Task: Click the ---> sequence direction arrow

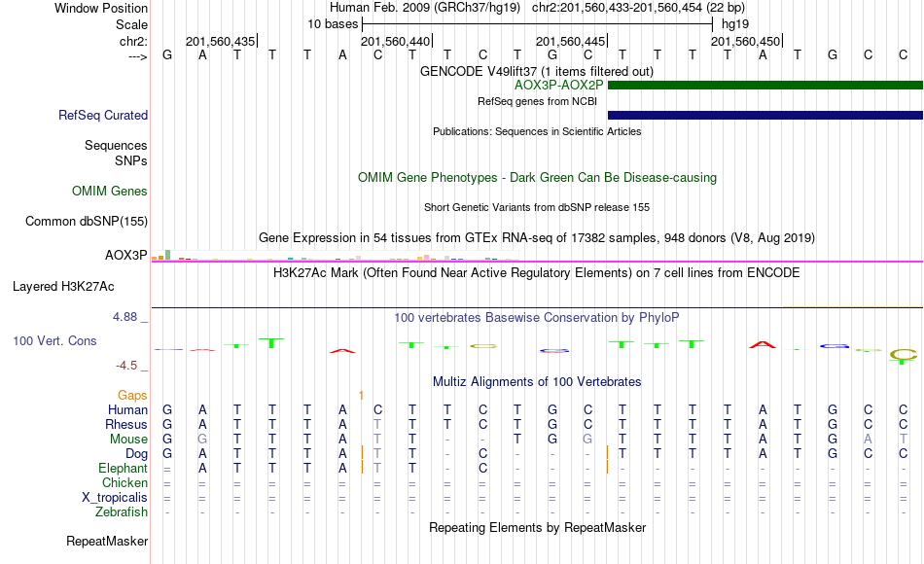Action: (138, 56)
